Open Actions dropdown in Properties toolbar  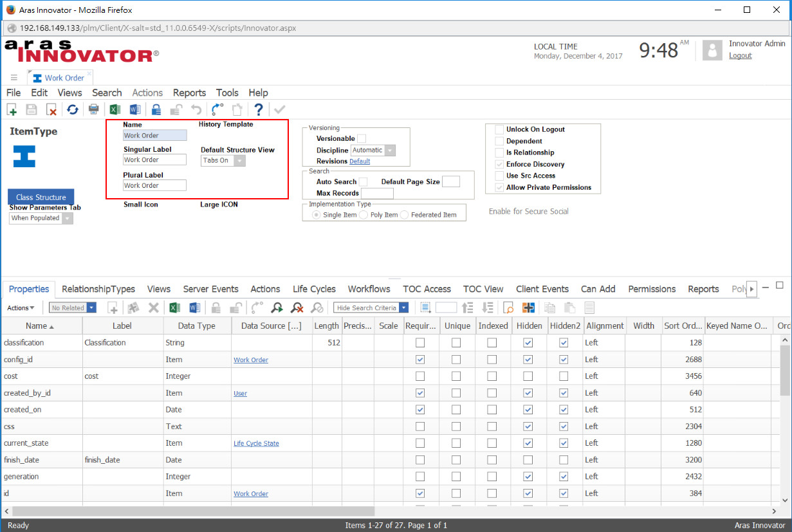(x=21, y=308)
